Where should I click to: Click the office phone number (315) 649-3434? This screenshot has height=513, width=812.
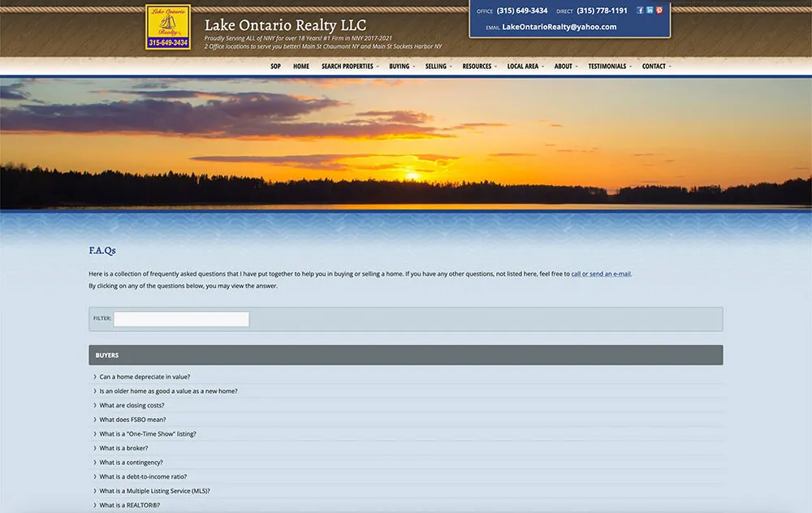click(x=522, y=11)
